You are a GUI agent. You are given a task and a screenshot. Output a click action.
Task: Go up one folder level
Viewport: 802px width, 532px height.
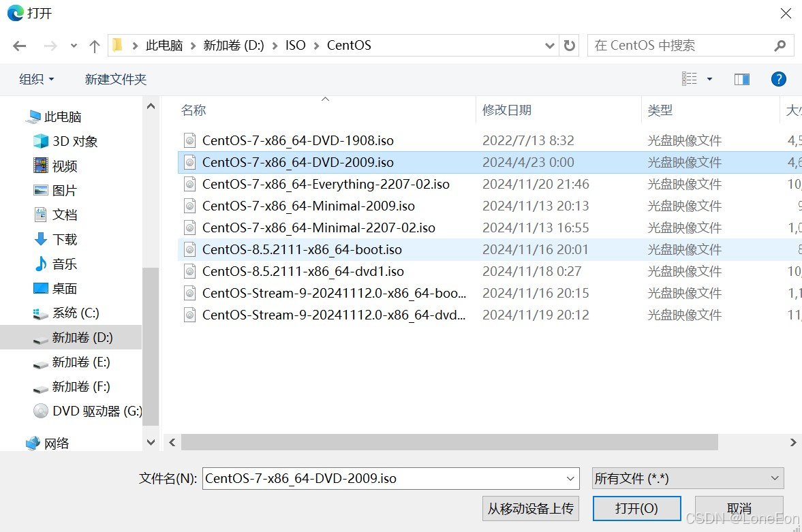(x=94, y=46)
